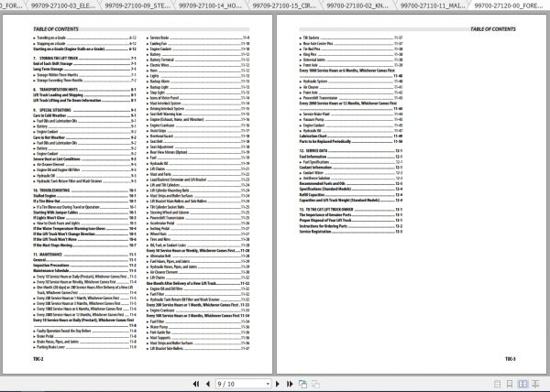Image resolution: width=550 pixels, height=392 pixels.
Task: Click the Instructions for Ordering Parts entry
Action: [351, 226]
